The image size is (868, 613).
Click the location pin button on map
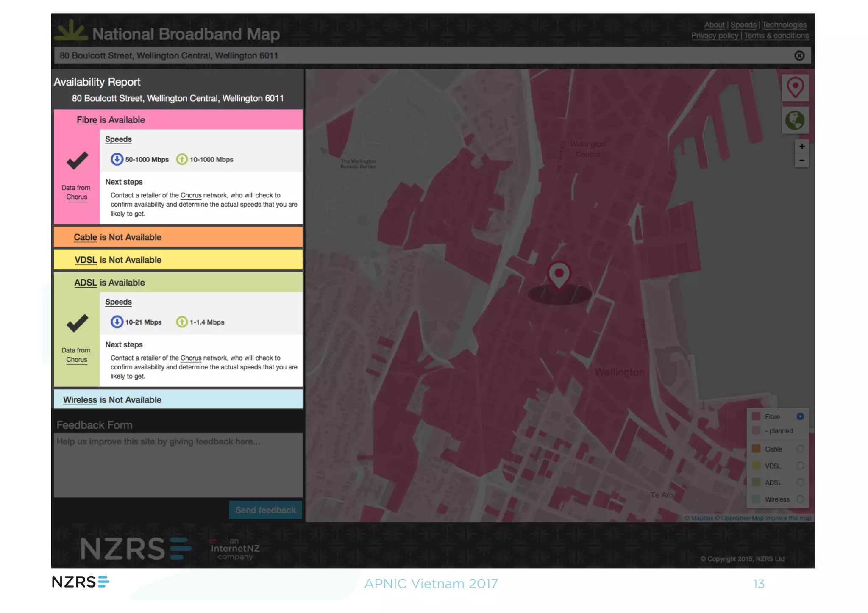pyautogui.click(x=795, y=88)
